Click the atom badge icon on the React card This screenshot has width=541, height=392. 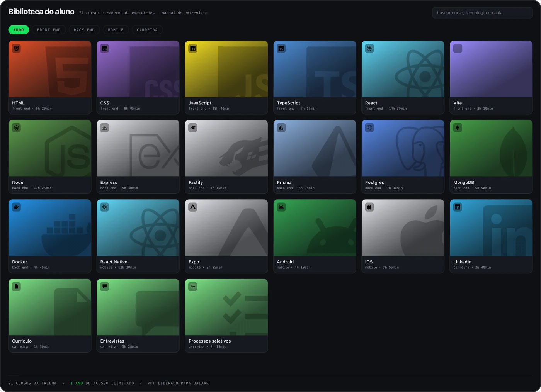pos(369,48)
